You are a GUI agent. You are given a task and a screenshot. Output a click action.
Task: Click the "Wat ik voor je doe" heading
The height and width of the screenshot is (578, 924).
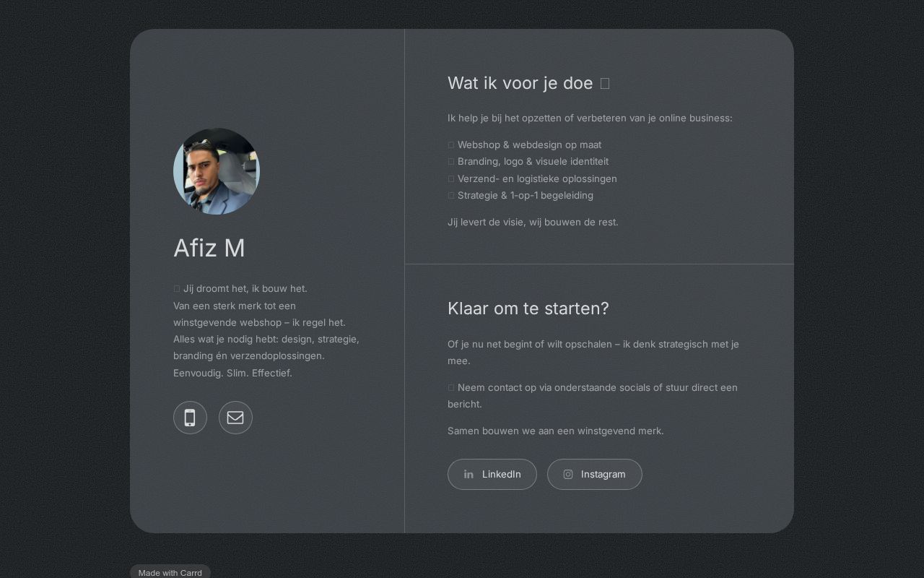click(x=520, y=83)
